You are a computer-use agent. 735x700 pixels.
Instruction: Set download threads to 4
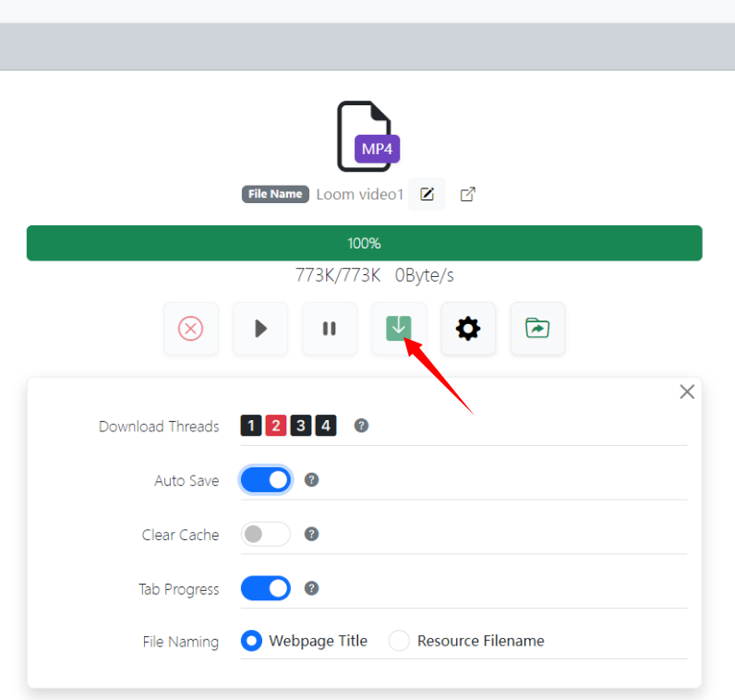[325, 426]
